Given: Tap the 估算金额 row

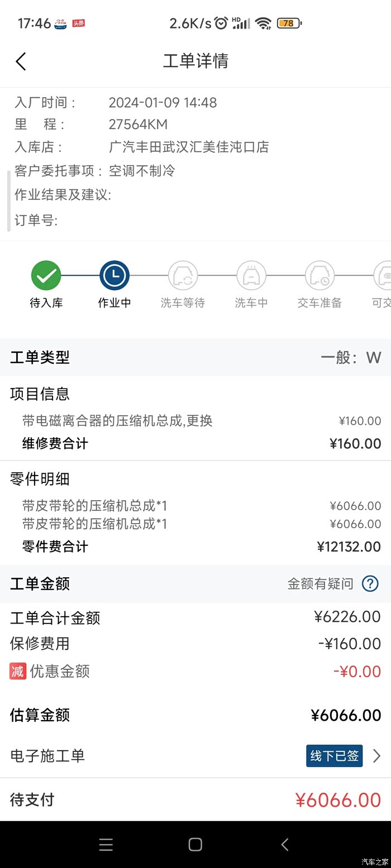Looking at the screenshot, I should pos(195,715).
